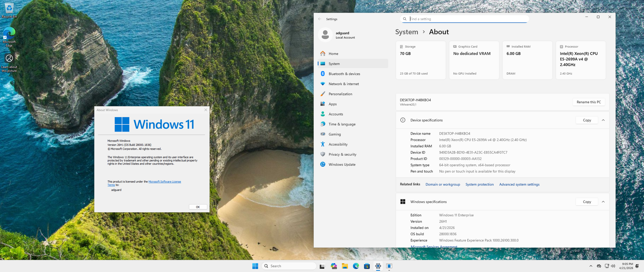Image resolution: width=644 pixels, height=272 pixels.
Task: Open Microsoft Store from the taskbar
Action: click(367, 266)
